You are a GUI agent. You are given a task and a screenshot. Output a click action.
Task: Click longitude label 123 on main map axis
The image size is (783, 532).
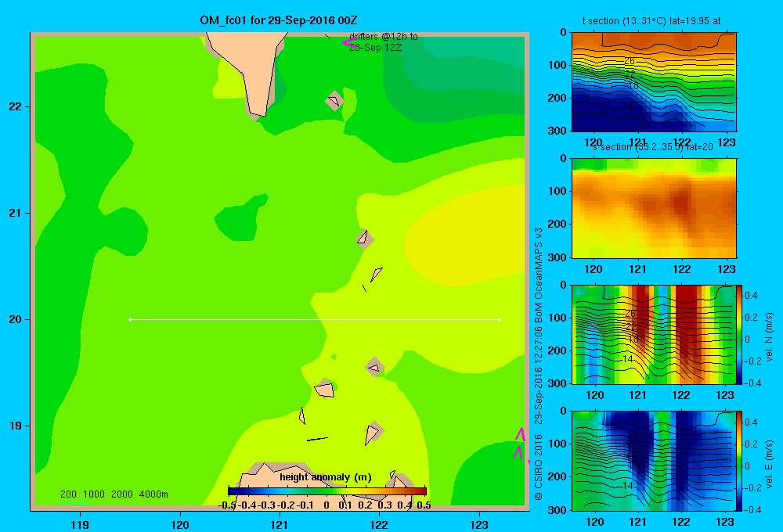click(x=479, y=524)
